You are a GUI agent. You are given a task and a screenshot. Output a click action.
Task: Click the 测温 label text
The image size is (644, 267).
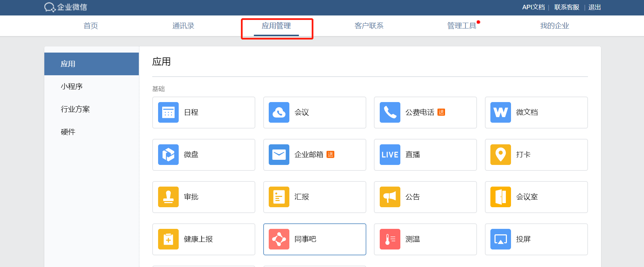413,239
